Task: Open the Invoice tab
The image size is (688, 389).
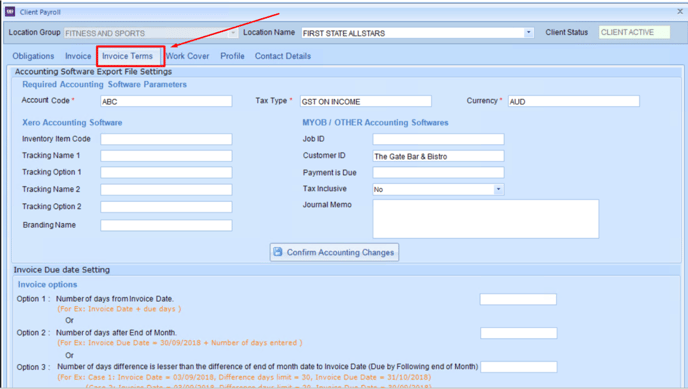Action: pos(78,56)
